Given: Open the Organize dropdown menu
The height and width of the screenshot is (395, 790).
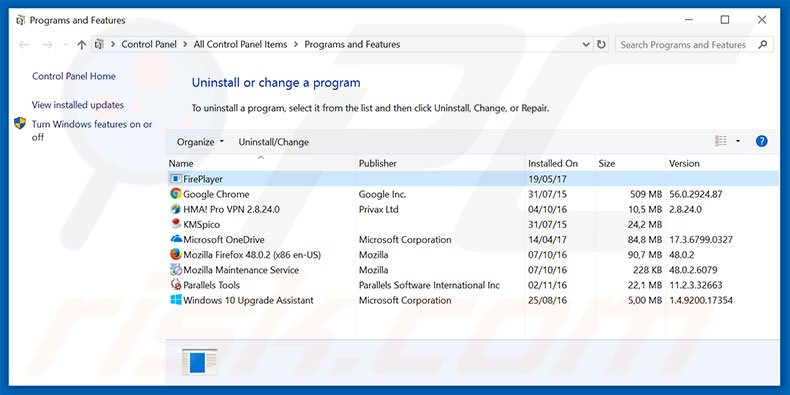Looking at the screenshot, I should (x=200, y=142).
